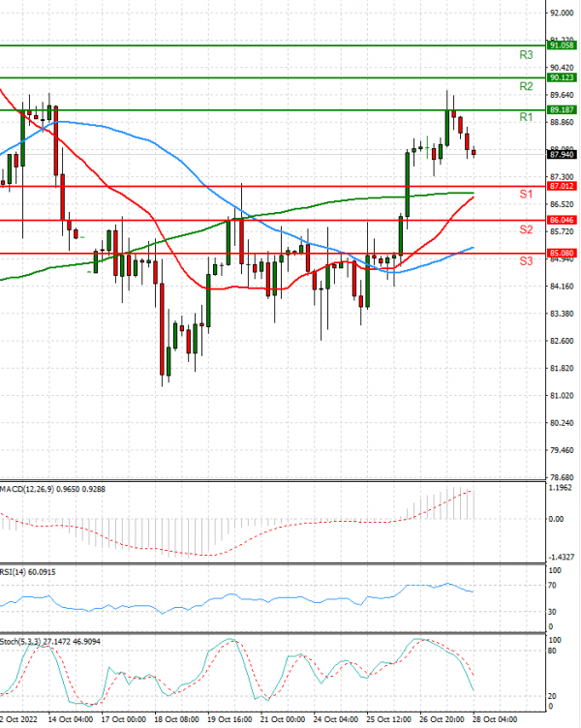
Task: Click the 17 Oct 00:00 time label
Action: (123, 719)
